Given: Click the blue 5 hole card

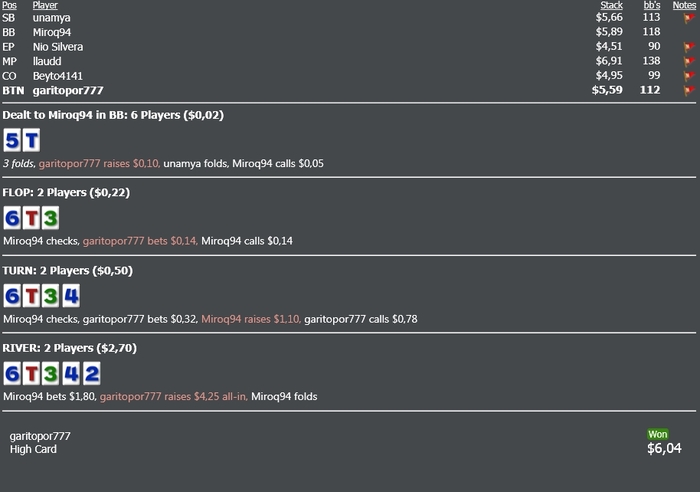Looking at the screenshot, I should point(12,140).
